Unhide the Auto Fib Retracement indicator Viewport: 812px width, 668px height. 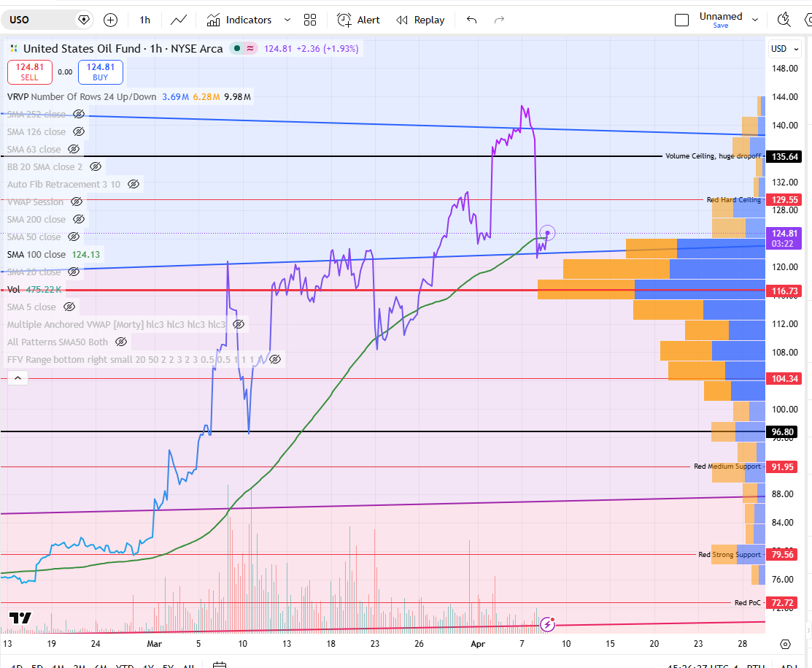[x=134, y=184]
